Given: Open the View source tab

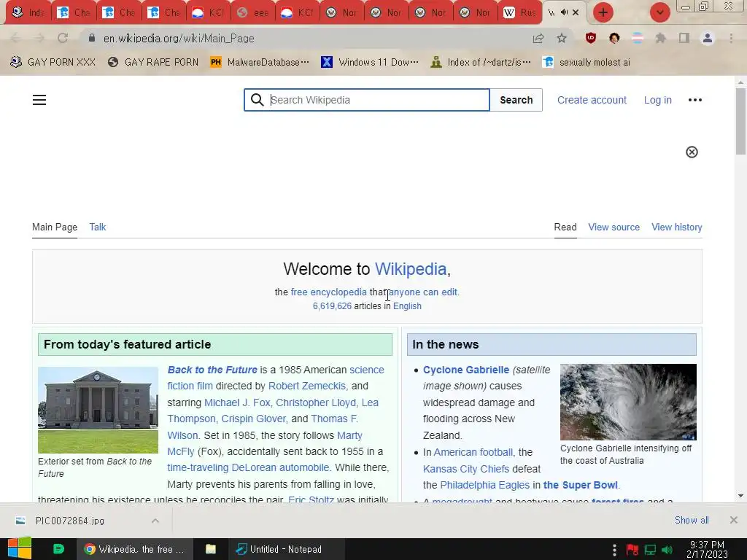Looking at the screenshot, I should pos(614,227).
